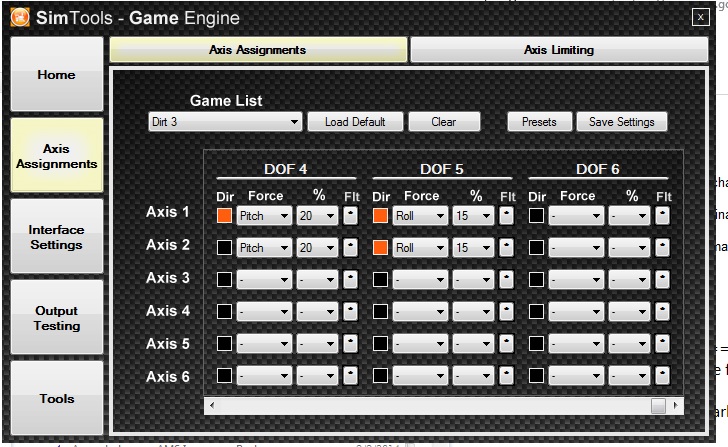Image resolution: width=728 pixels, height=447 pixels.
Task: Open Interface Settings section
Action: click(57, 237)
